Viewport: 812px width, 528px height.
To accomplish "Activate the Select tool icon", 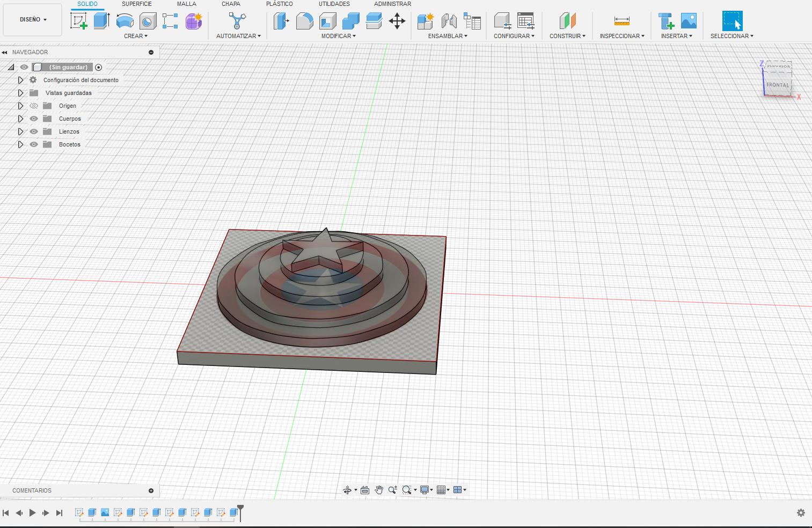I will point(732,21).
